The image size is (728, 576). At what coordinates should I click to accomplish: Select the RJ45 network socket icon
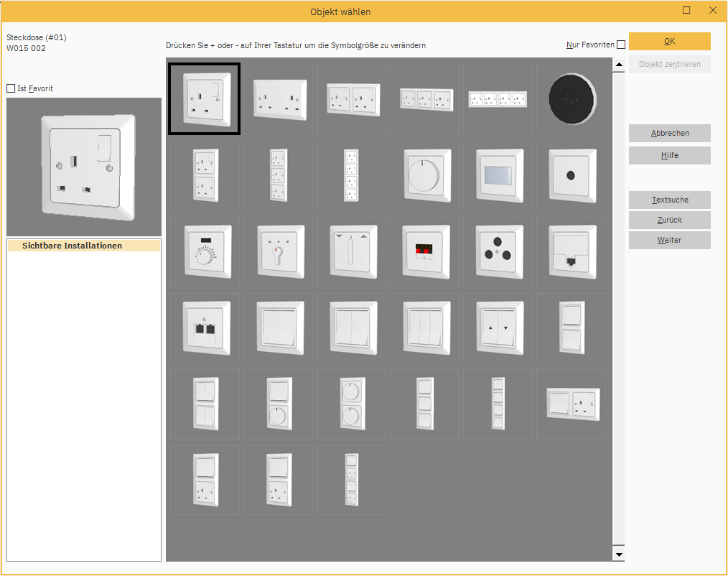click(x=571, y=253)
